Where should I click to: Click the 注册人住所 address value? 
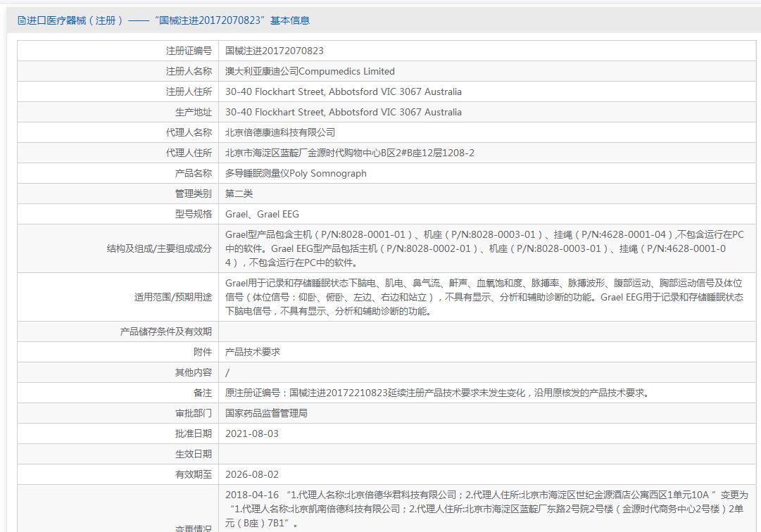coord(344,91)
